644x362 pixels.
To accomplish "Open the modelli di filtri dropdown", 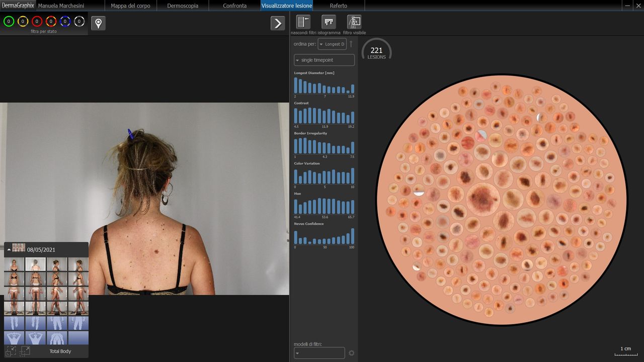I will 319,353.
